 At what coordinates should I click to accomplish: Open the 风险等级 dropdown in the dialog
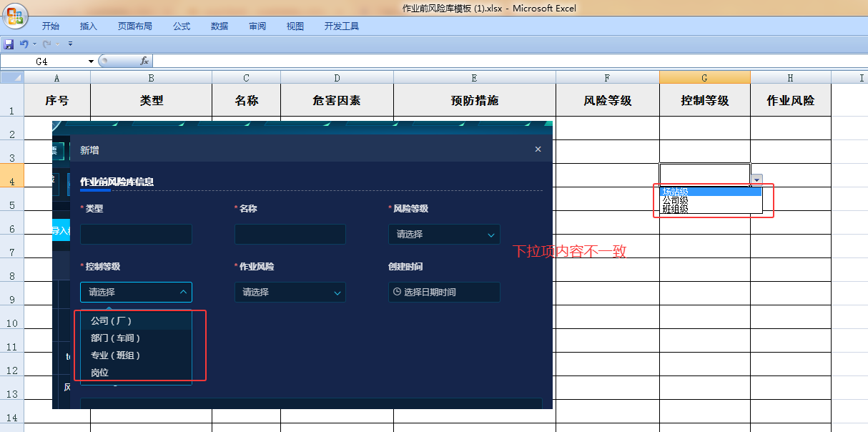pos(444,235)
